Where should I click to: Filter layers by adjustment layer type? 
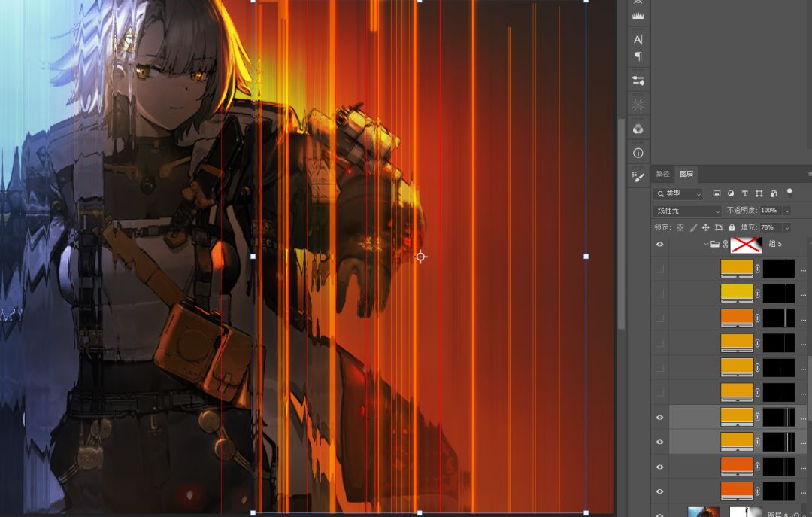[730, 194]
